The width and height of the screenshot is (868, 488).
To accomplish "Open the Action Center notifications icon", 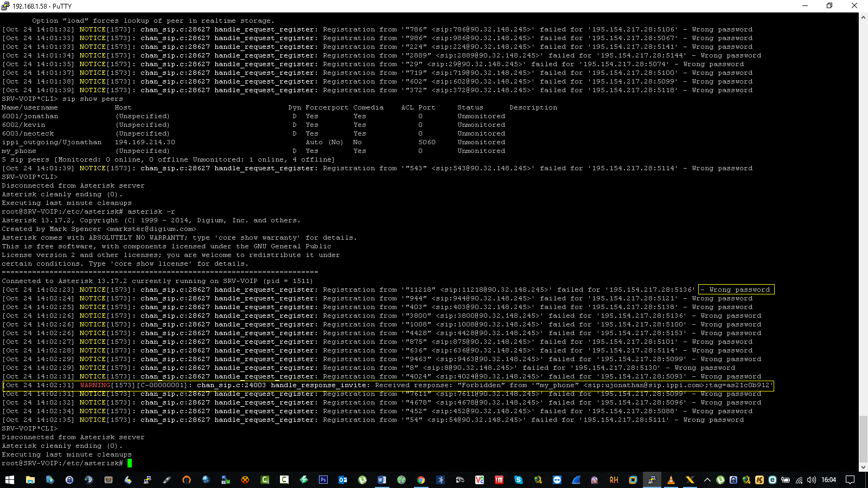I will pyautogui.click(x=850, y=480).
